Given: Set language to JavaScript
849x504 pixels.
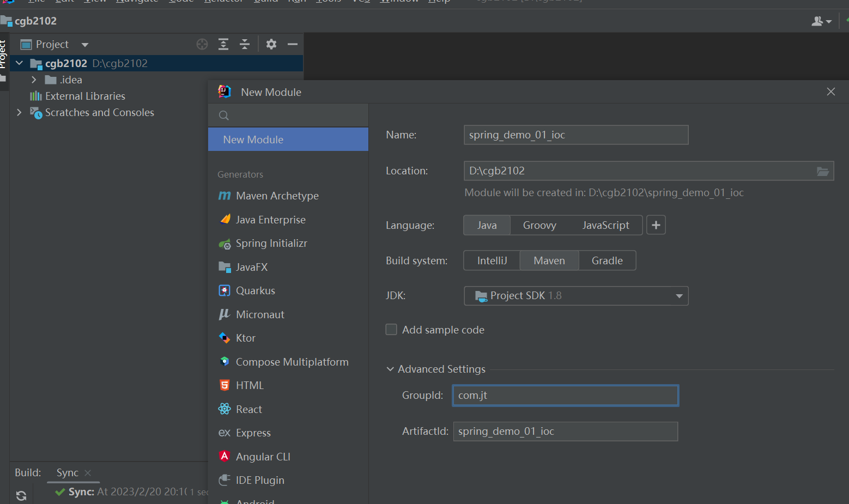Looking at the screenshot, I should 605,225.
